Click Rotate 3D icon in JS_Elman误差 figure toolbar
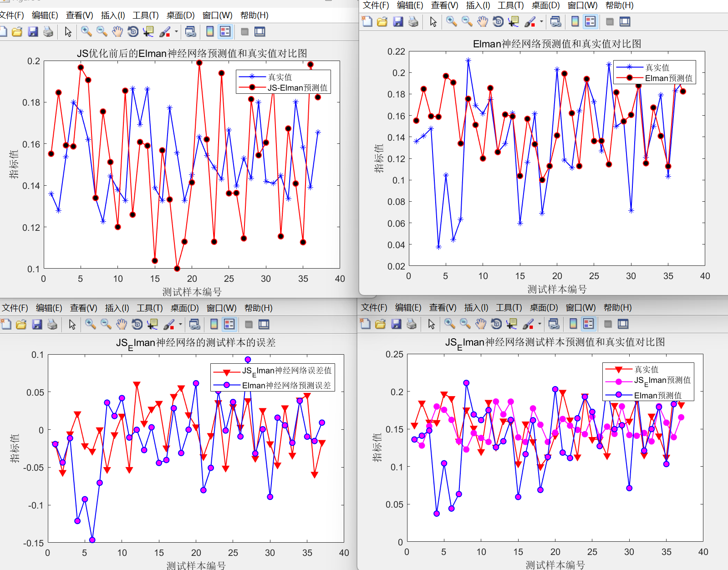 [137, 324]
